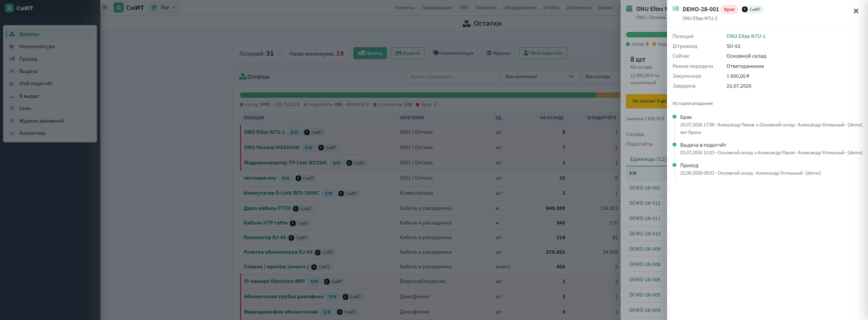Click the Выдача в подотчёт history entry
The image size is (868, 320).
(703, 145)
